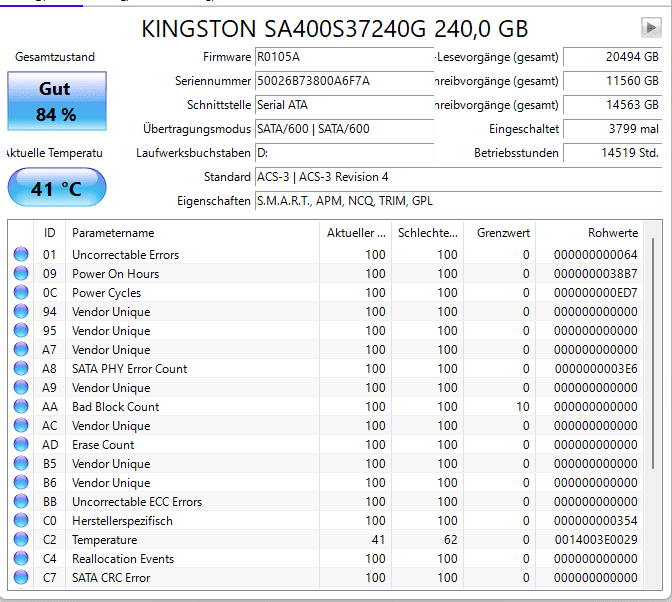Image resolution: width=672 pixels, height=602 pixels.
Task: Click the status orb for Reallocation Events
Action: click(21, 558)
